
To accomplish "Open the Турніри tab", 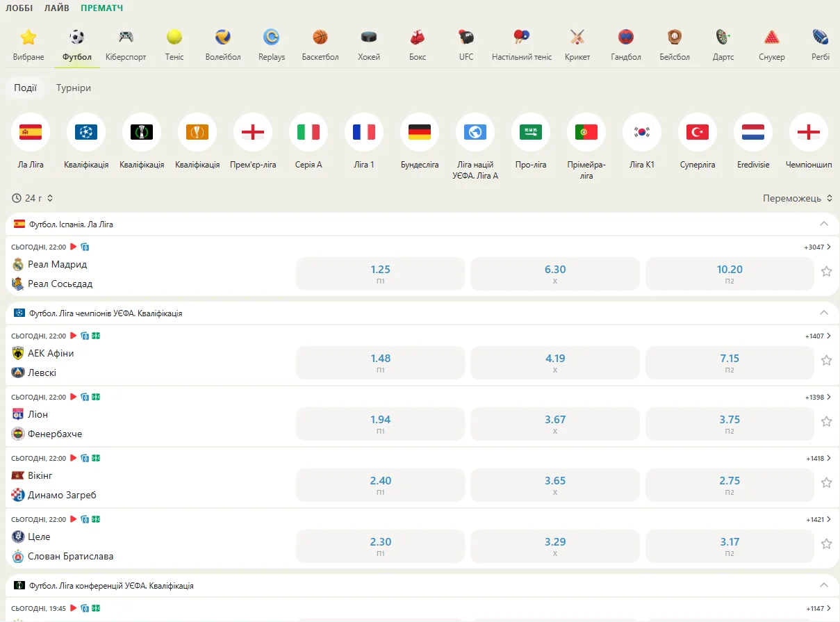I will tap(74, 88).
